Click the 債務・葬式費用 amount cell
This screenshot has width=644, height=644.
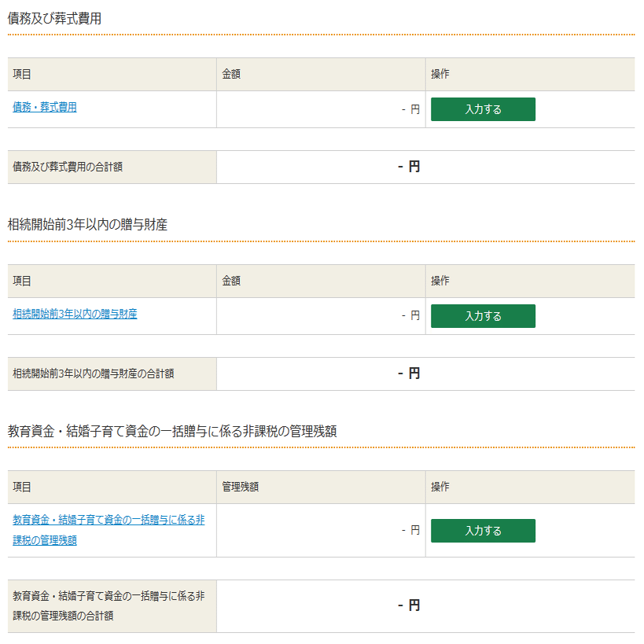321,109
